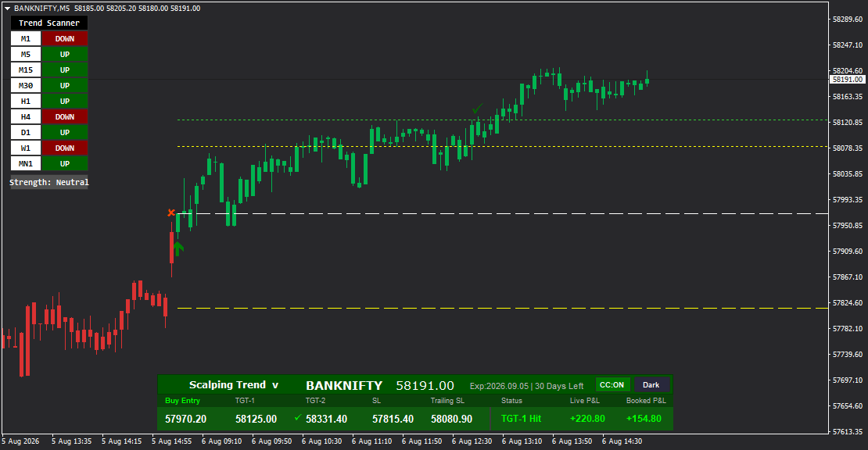Click the OHLC values in chart title

click(138, 9)
